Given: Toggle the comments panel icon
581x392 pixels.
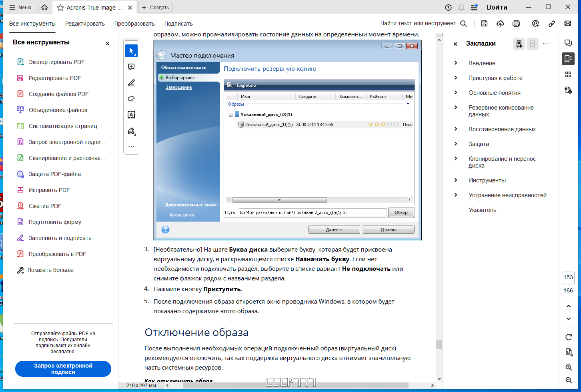Looking at the screenshot, I should click(x=568, y=43).
